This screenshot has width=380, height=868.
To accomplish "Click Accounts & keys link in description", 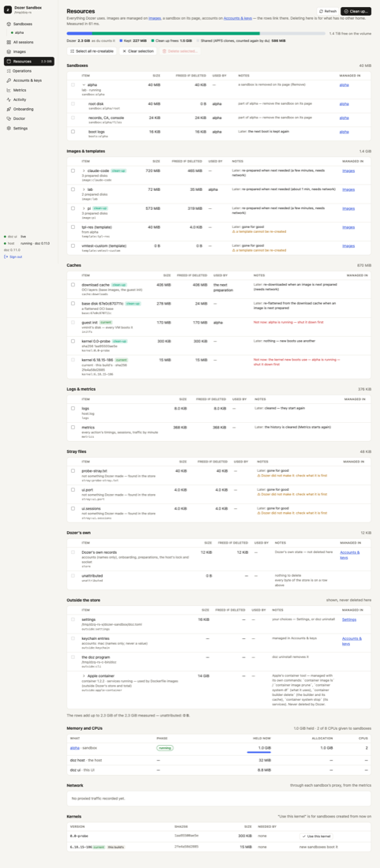I will (x=239, y=18).
